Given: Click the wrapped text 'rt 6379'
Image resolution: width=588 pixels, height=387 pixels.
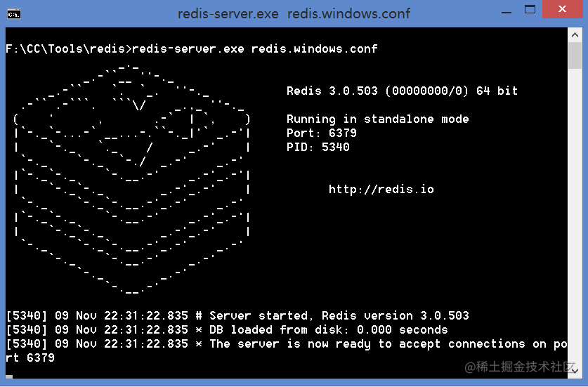Looking at the screenshot, I should 30,358.
